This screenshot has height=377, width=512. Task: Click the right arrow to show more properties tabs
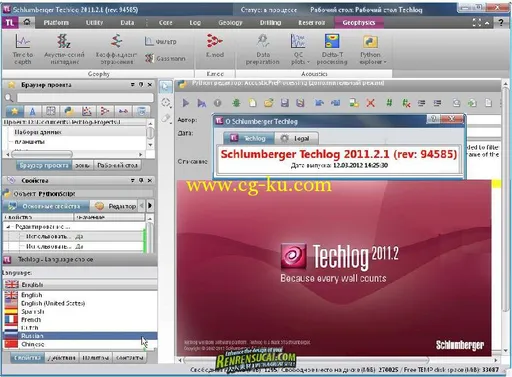(150, 206)
